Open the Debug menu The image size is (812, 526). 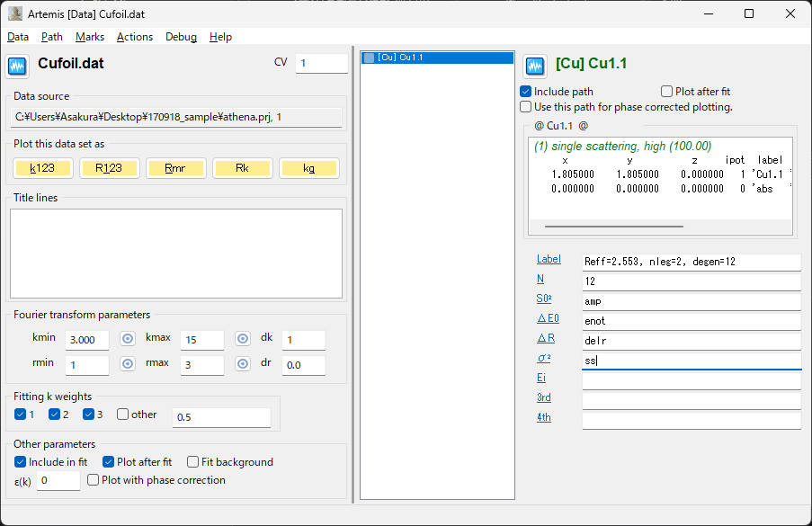click(x=182, y=37)
